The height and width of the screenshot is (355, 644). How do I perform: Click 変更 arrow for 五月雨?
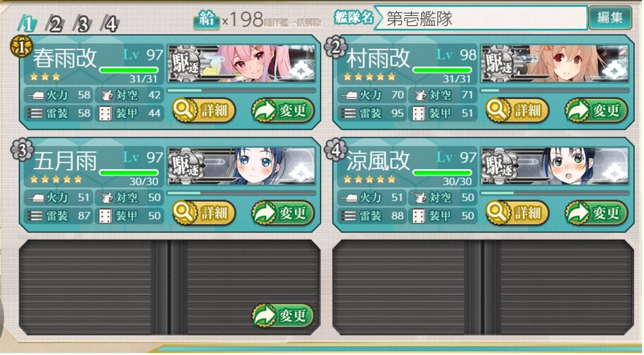pyautogui.click(x=283, y=213)
